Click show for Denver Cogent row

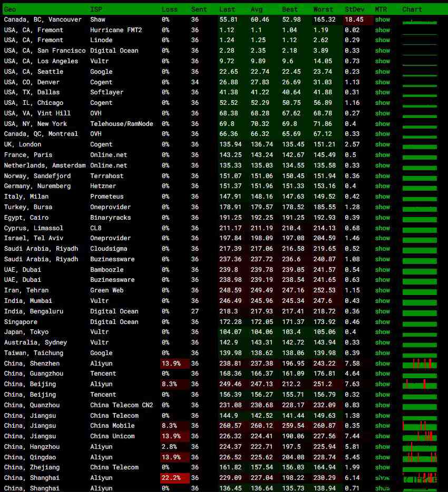(x=383, y=82)
